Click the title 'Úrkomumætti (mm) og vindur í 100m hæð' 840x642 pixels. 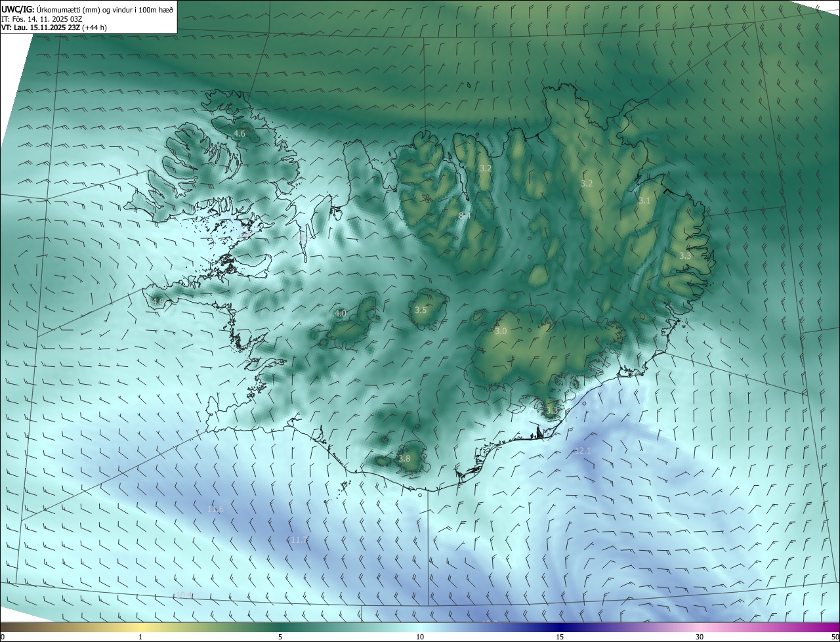[104, 9]
